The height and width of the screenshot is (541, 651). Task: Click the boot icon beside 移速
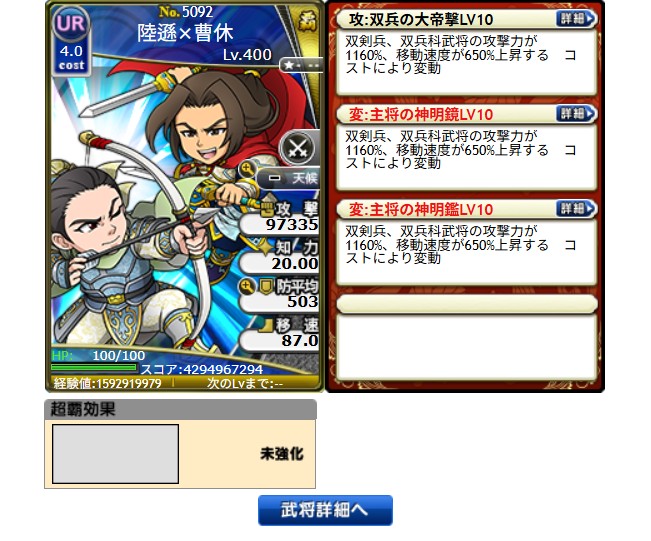(x=266, y=326)
